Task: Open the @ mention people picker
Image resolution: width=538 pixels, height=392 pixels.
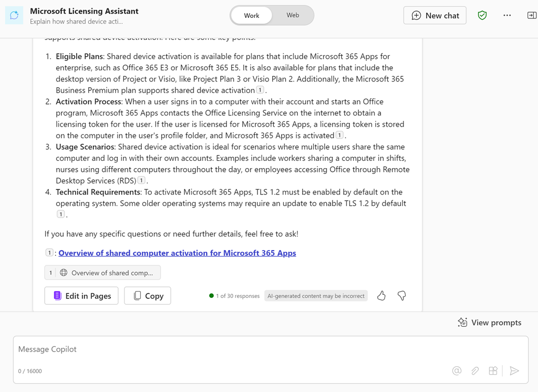Action: (457, 370)
